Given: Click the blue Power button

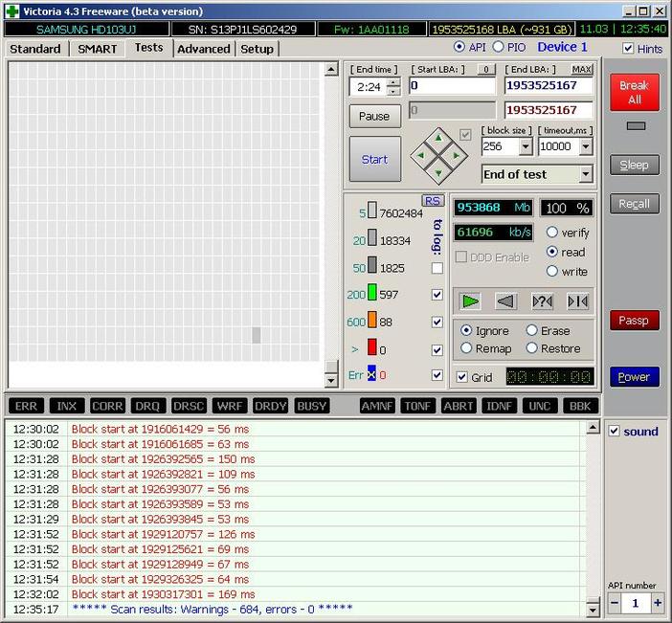Looking at the screenshot, I should (x=635, y=377).
